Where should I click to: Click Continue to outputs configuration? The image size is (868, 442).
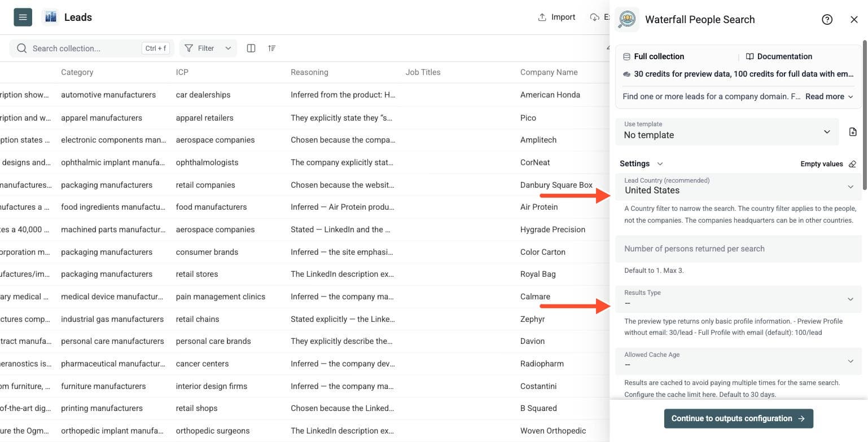coord(738,418)
